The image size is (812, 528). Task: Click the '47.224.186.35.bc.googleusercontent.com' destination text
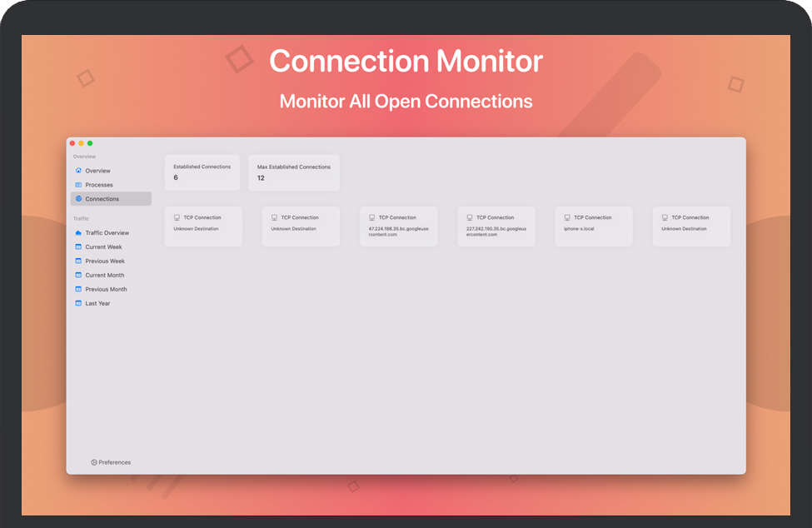point(398,232)
